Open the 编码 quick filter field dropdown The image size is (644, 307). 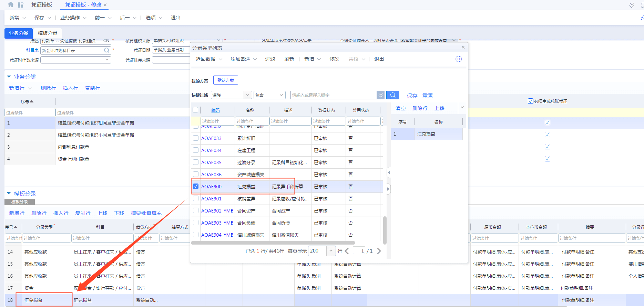[247, 95]
